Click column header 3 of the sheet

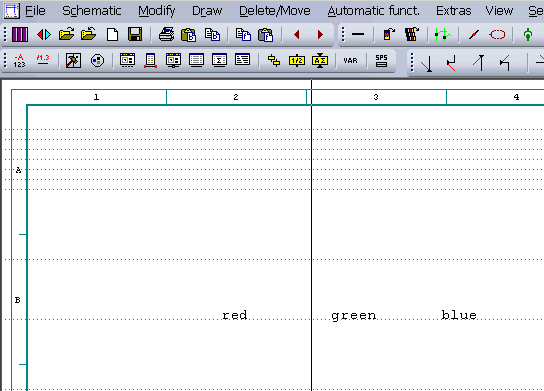click(x=376, y=97)
